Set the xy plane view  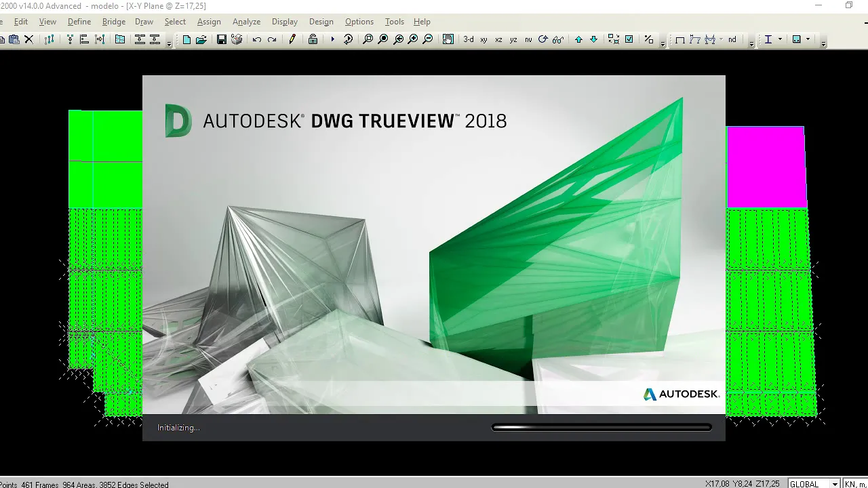click(x=484, y=39)
